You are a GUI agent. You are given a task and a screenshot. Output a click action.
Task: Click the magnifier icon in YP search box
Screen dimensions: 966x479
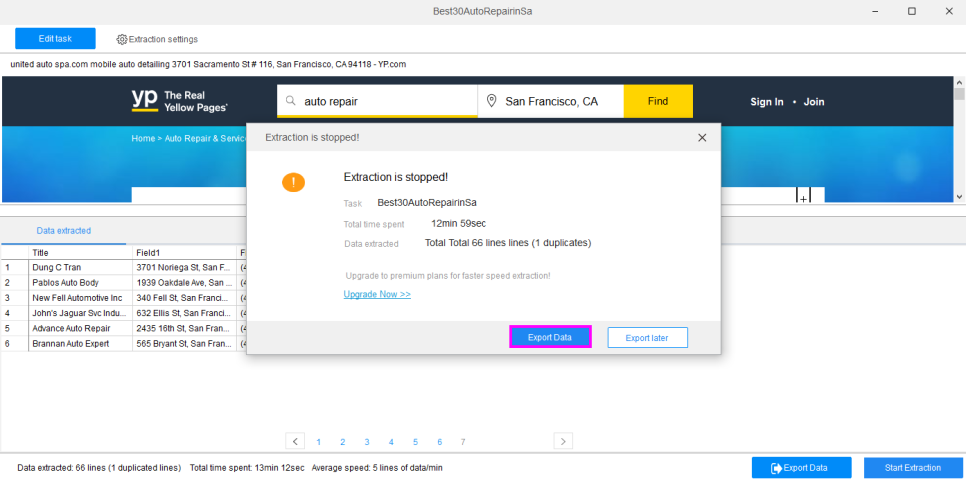point(291,101)
